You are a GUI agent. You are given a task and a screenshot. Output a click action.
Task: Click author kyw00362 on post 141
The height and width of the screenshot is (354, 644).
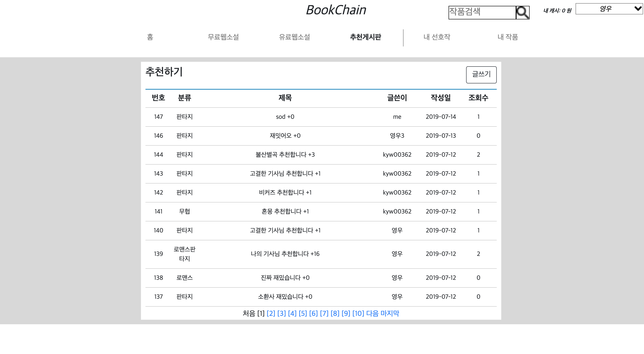[x=397, y=211]
